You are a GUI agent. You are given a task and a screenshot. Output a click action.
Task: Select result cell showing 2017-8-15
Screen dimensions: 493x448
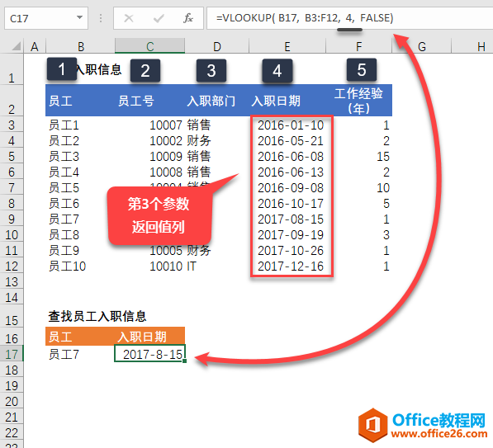click(150, 353)
